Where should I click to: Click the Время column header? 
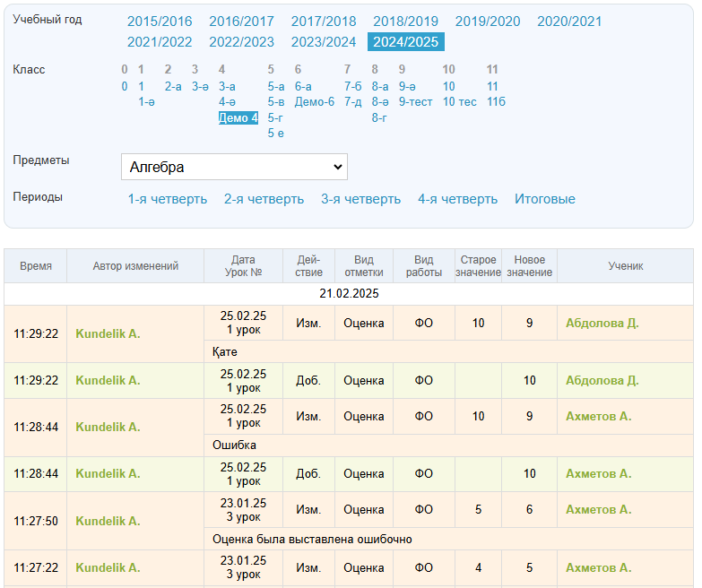[x=36, y=266]
